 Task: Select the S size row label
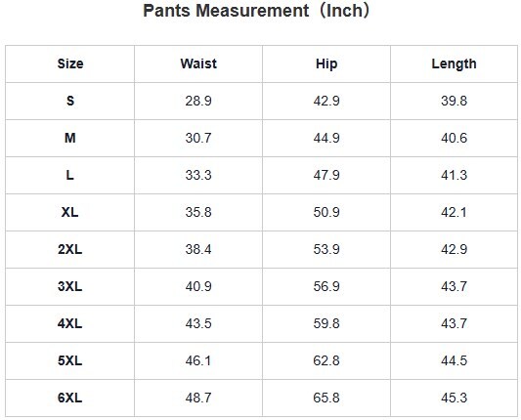[x=70, y=101]
